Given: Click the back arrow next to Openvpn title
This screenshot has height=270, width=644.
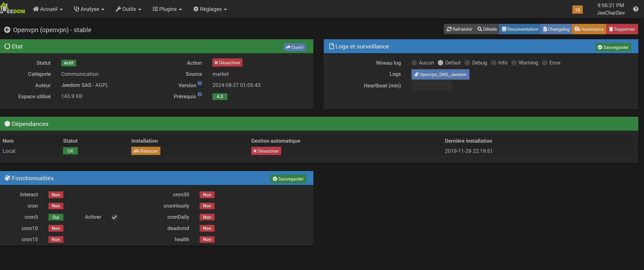Looking at the screenshot, I should coord(7,30).
